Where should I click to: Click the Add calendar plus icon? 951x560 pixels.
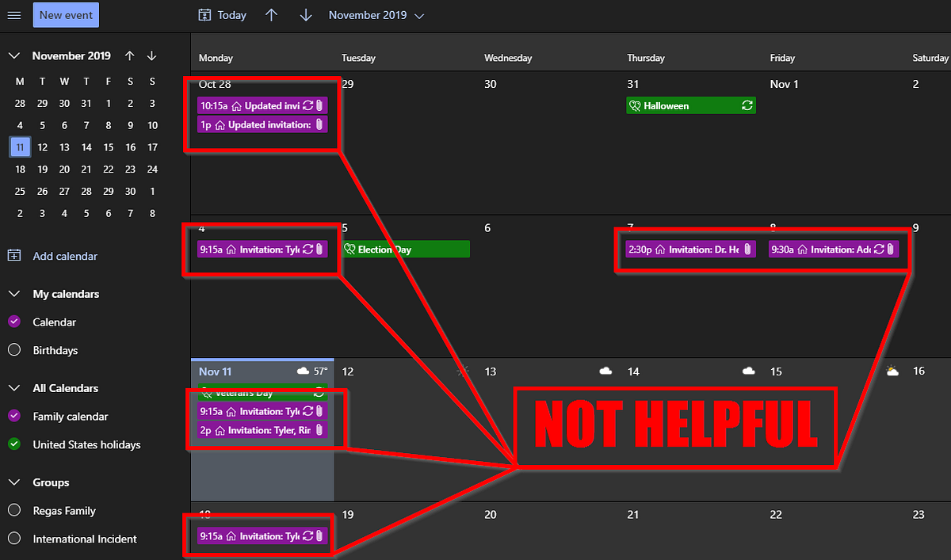pyautogui.click(x=13, y=256)
